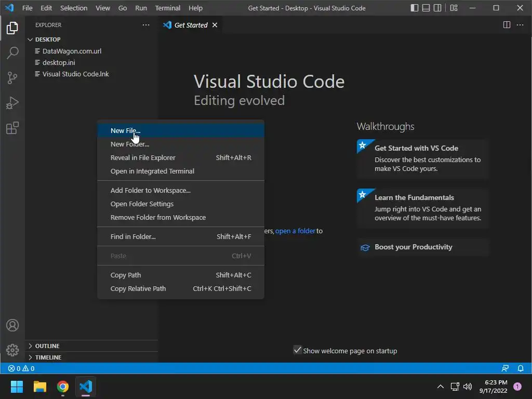Open the Search view icon
Image resolution: width=532 pixels, height=399 pixels.
[12, 52]
